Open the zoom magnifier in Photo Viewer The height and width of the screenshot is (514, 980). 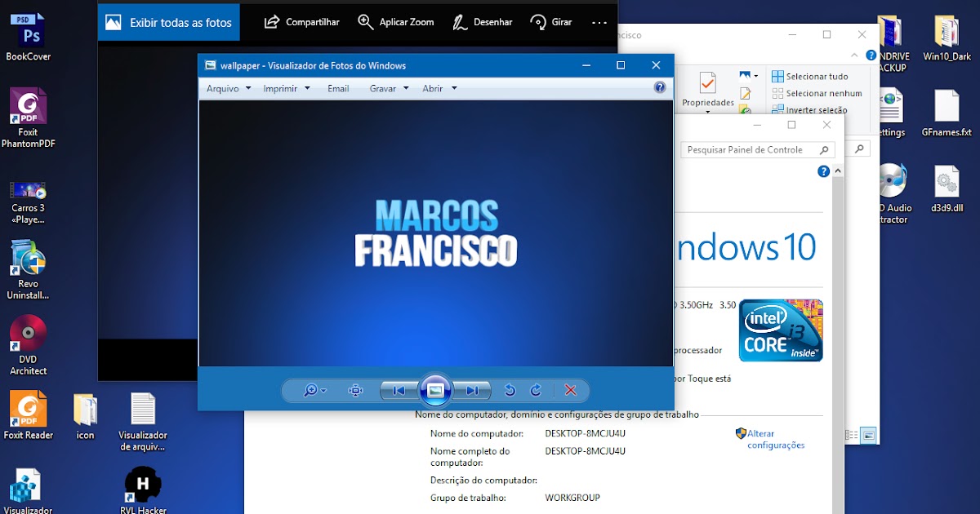(x=310, y=391)
